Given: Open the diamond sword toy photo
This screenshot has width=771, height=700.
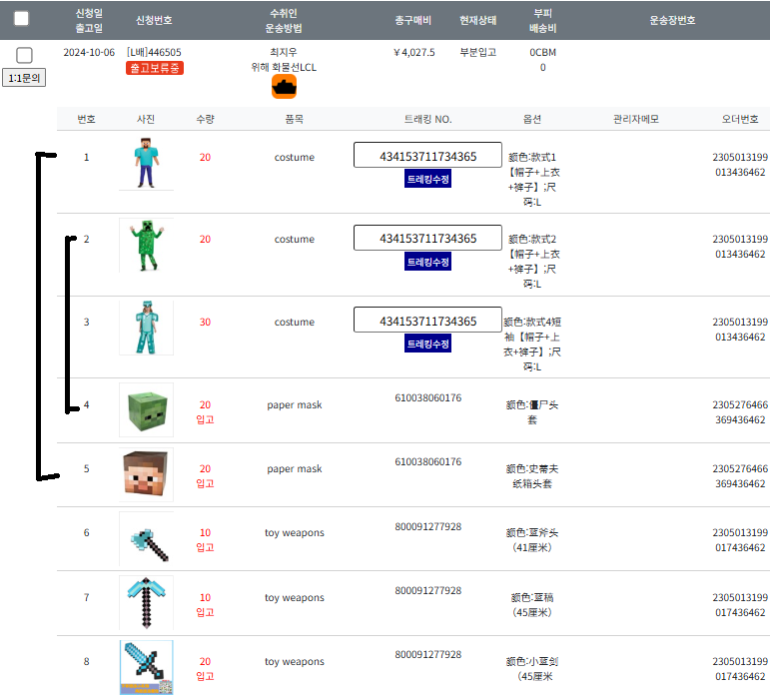Looking at the screenshot, I should [146, 667].
